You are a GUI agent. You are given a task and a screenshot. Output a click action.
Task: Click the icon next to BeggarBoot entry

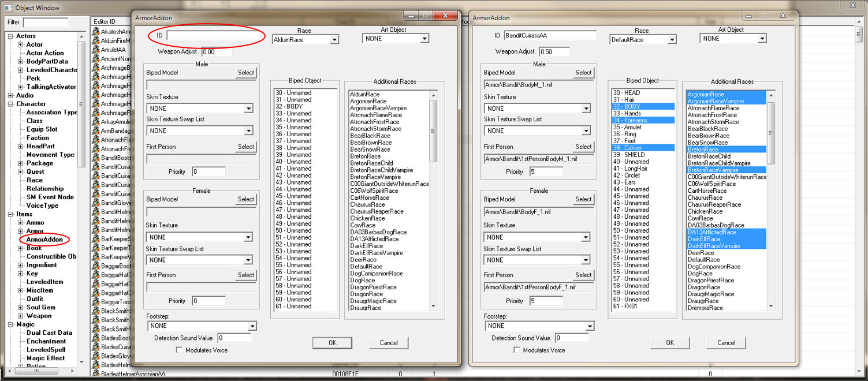tap(96, 266)
